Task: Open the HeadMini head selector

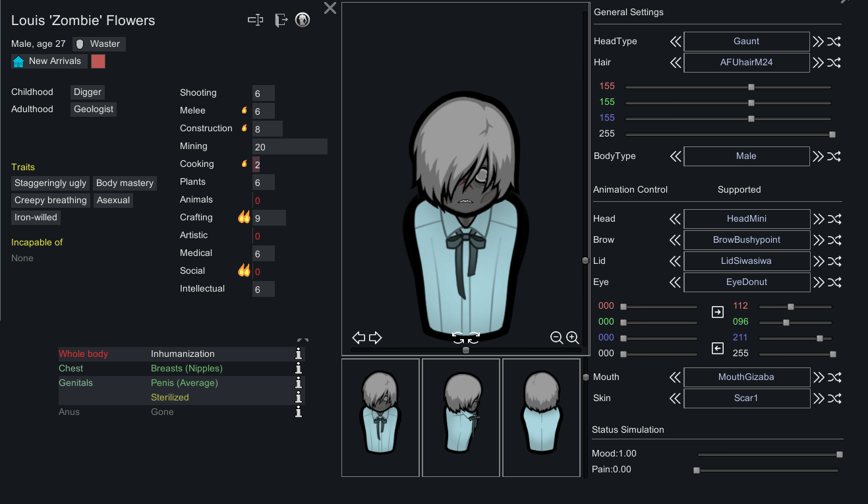Action: pyautogui.click(x=747, y=218)
